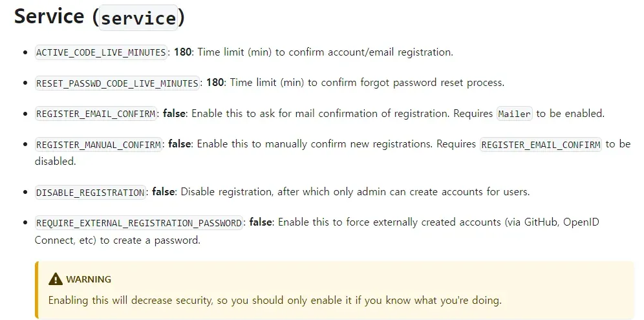Click the false value for REQUIRE_EXTERNAL_REGISTRATION_PASSWORD

tap(261, 222)
